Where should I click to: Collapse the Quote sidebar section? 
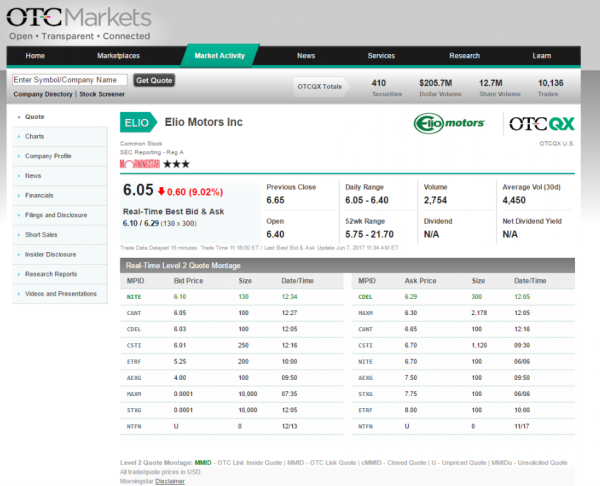tap(34, 117)
